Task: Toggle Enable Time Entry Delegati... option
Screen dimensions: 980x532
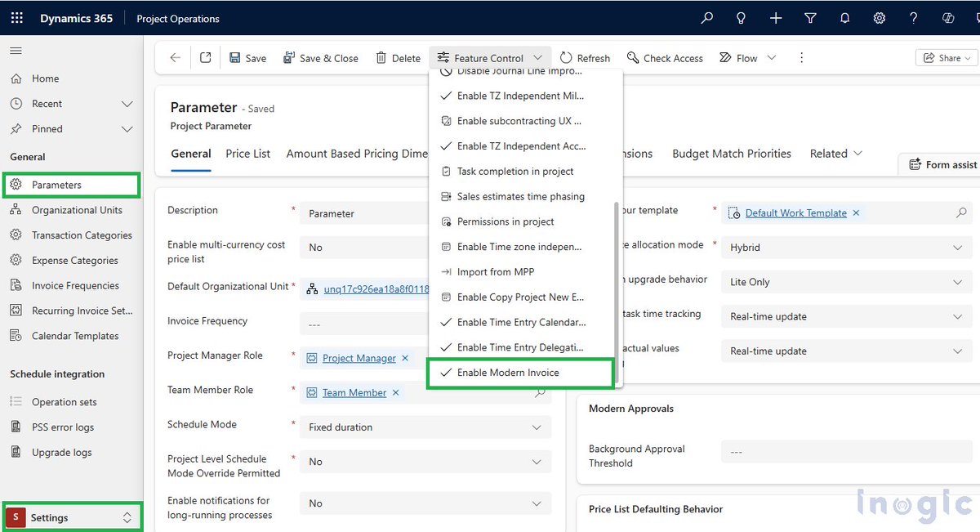Action: click(x=520, y=347)
